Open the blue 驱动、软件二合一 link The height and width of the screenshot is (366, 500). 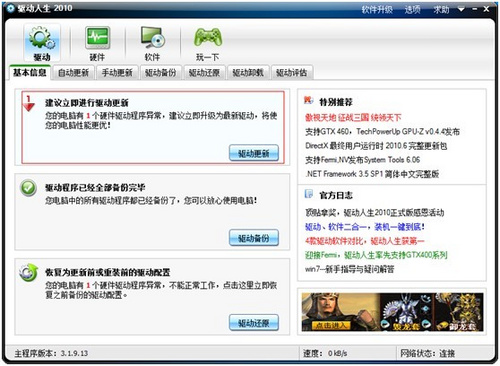tap(365, 227)
